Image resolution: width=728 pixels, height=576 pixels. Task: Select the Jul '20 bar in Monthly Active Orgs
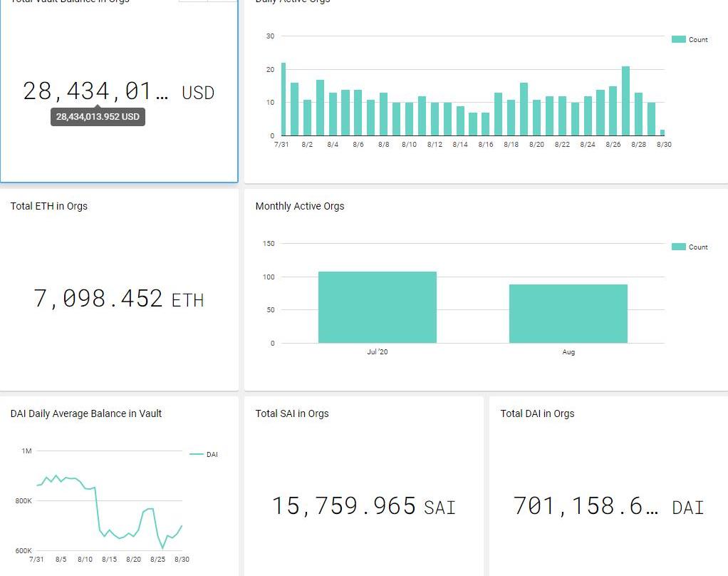(x=377, y=307)
